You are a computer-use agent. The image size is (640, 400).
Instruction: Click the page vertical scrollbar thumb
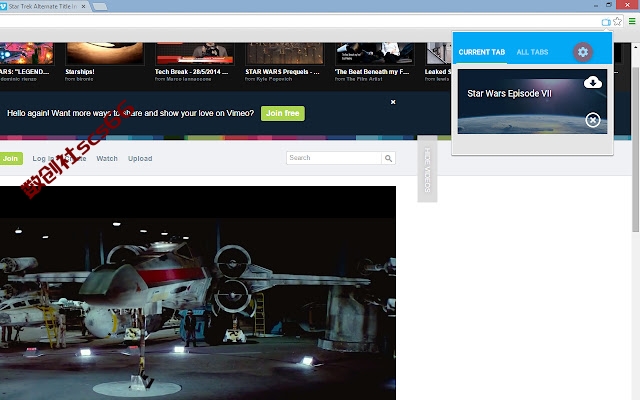[636, 149]
